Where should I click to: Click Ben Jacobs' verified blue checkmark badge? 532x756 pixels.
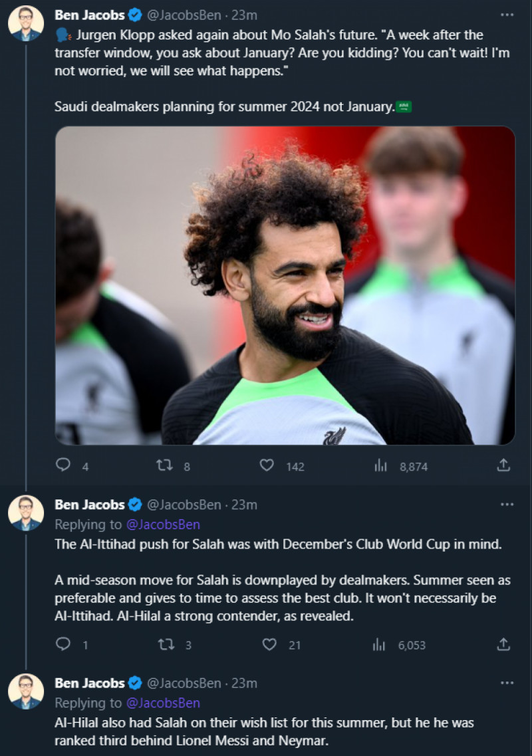point(136,14)
